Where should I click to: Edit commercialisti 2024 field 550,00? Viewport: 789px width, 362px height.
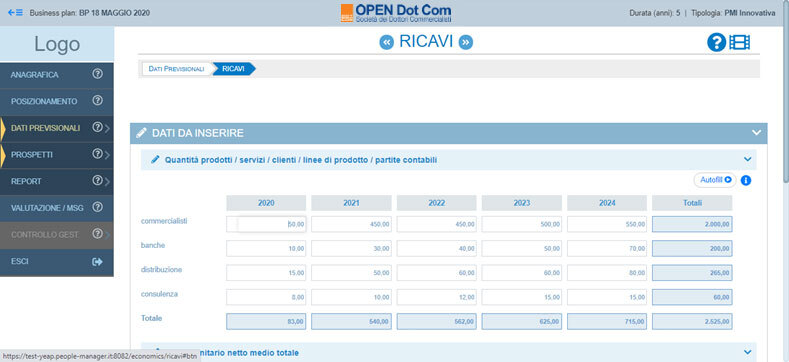(607, 224)
